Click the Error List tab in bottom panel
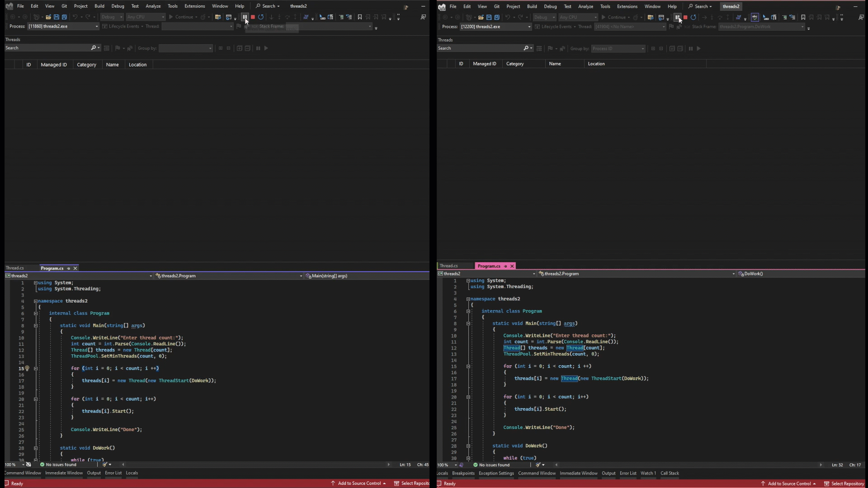Screen dimensions: 868x488 [113, 473]
